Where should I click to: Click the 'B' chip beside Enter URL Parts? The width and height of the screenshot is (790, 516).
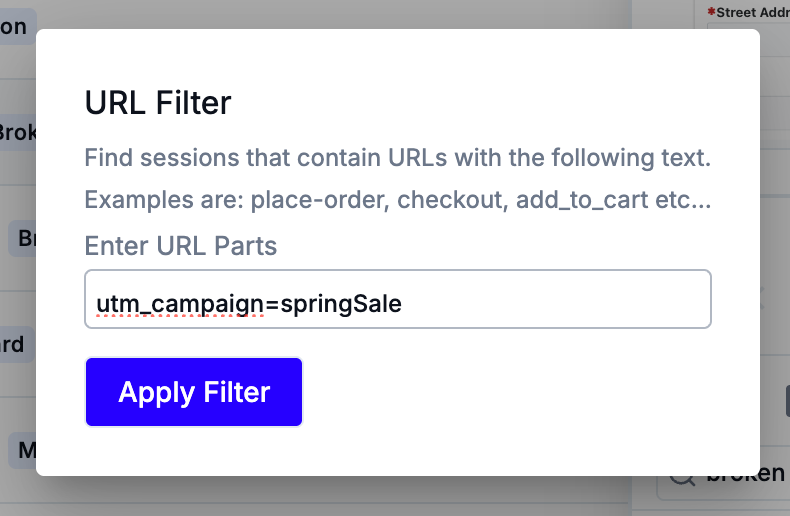pyautogui.click(x=23, y=238)
